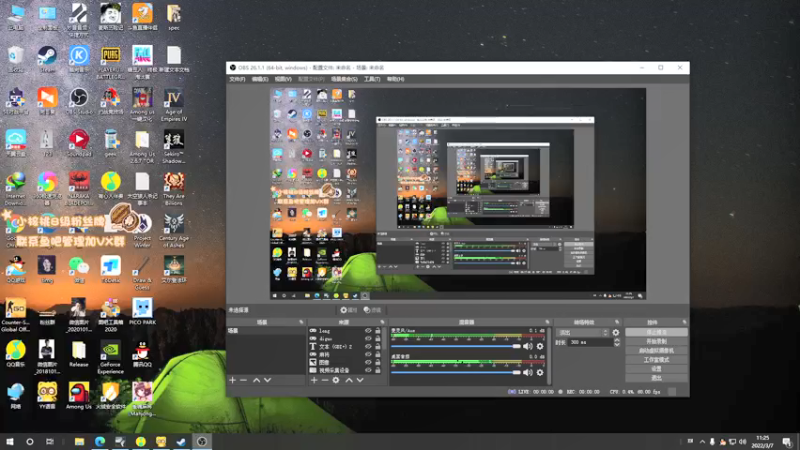Screen dimensions: 800x450
Task: Toggle visibility of diguo source
Action: pyautogui.click(x=368, y=338)
